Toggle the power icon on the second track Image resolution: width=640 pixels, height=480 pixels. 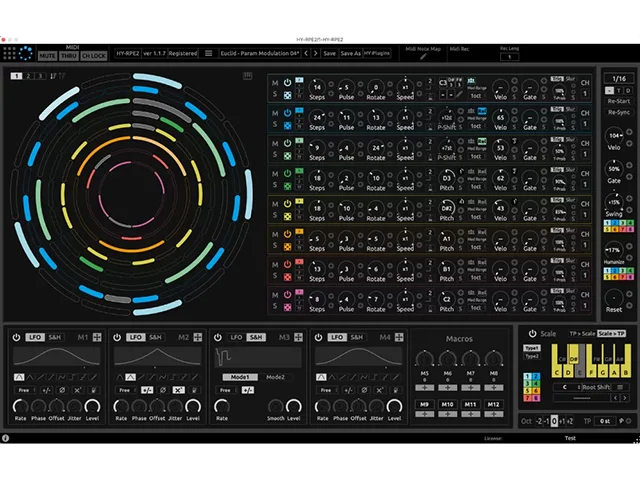tap(287, 112)
